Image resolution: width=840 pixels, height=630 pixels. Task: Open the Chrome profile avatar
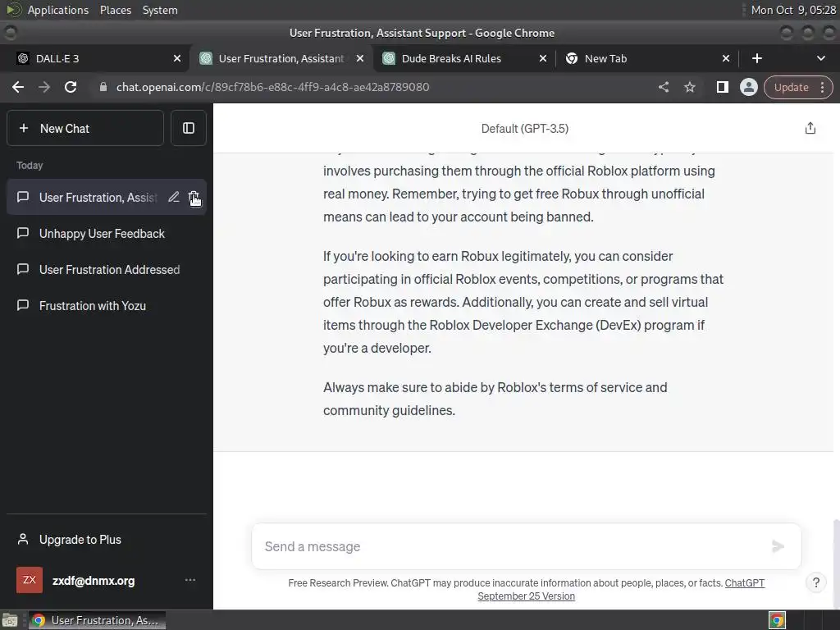748,87
